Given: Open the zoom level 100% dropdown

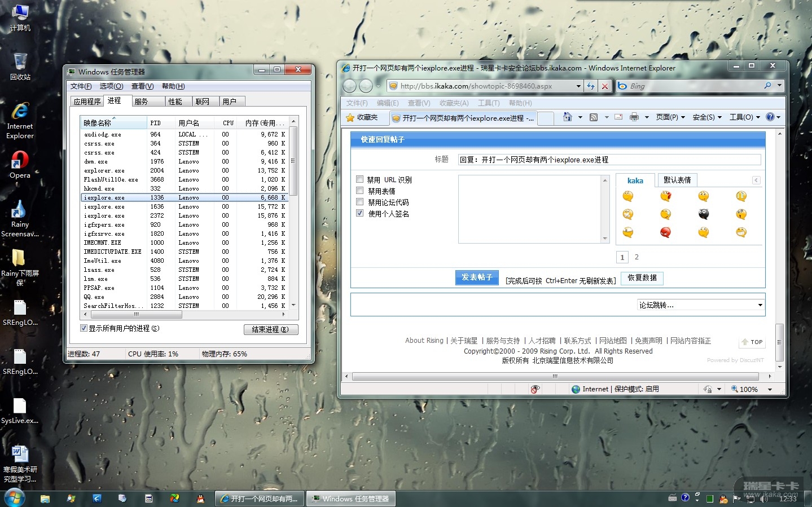Looking at the screenshot, I should (x=770, y=389).
